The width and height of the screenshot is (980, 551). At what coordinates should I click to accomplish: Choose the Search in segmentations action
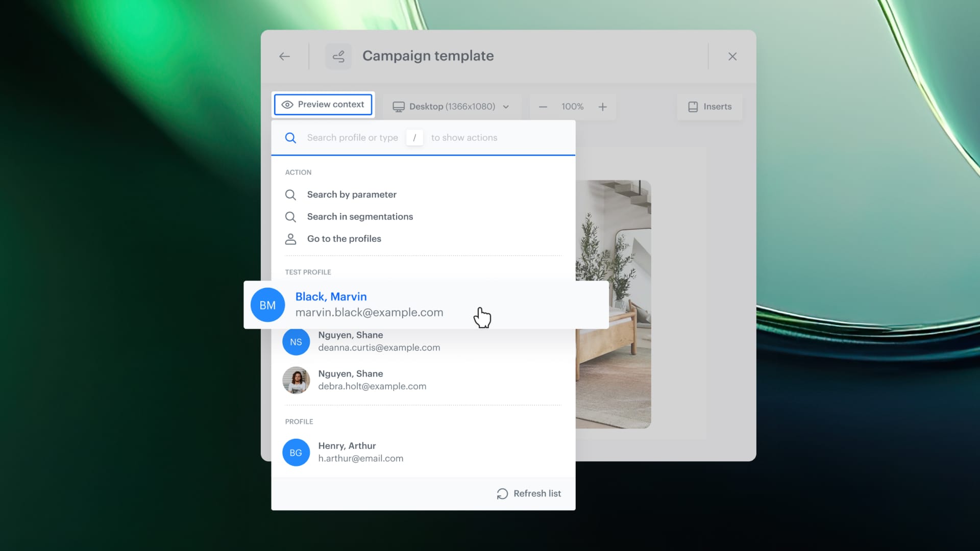(x=360, y=216)
